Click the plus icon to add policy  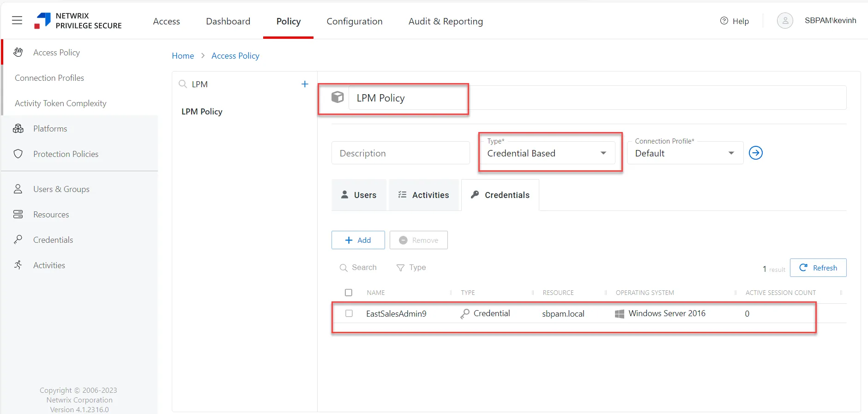[305, 84]
